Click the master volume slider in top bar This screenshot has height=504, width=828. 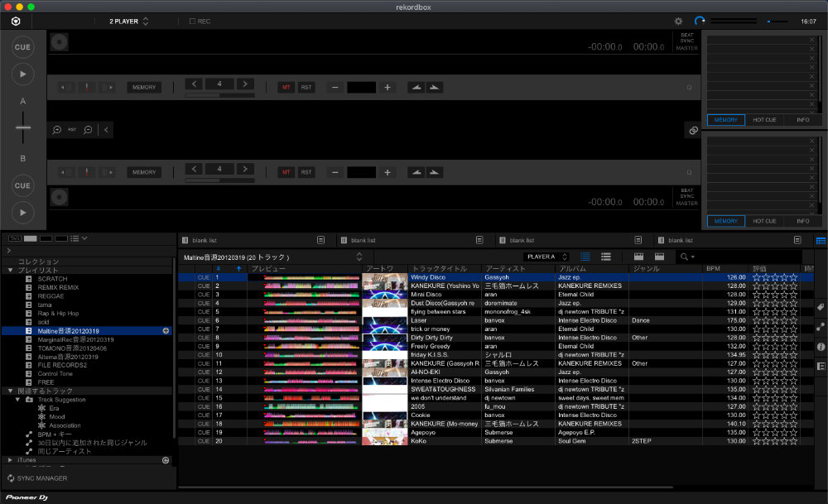(x=777, y=22)
